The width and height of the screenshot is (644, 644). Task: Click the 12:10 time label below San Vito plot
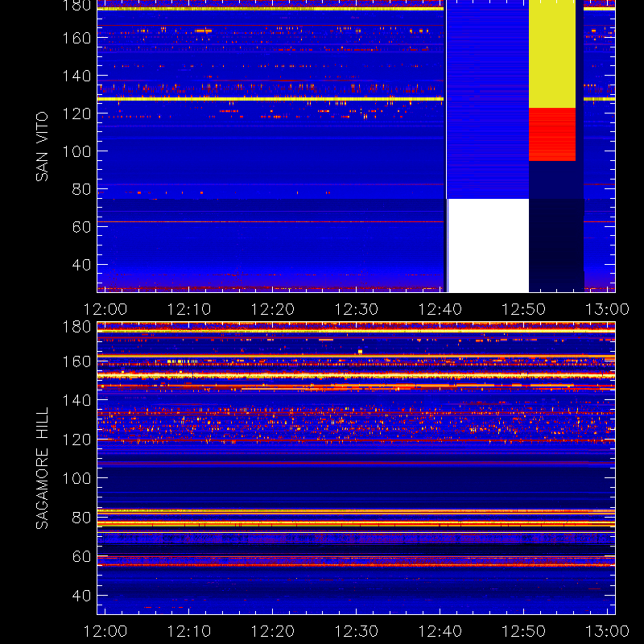pos(189,309)
